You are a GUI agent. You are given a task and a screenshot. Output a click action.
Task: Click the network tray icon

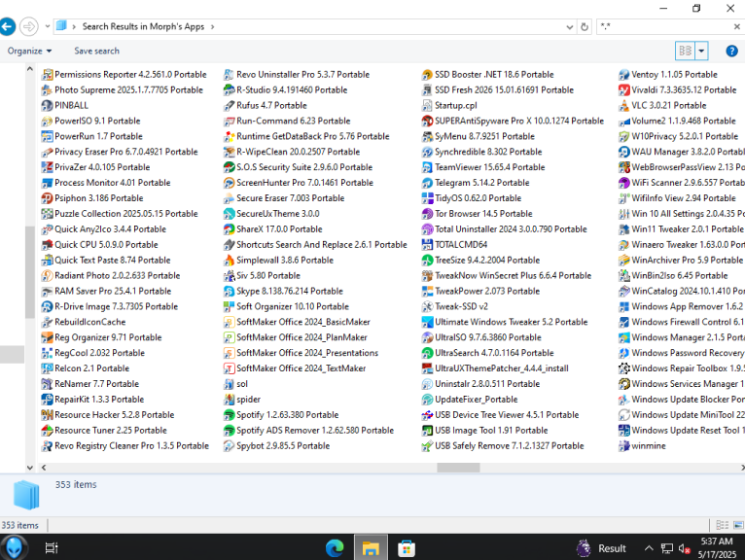(x=666, y=548)
